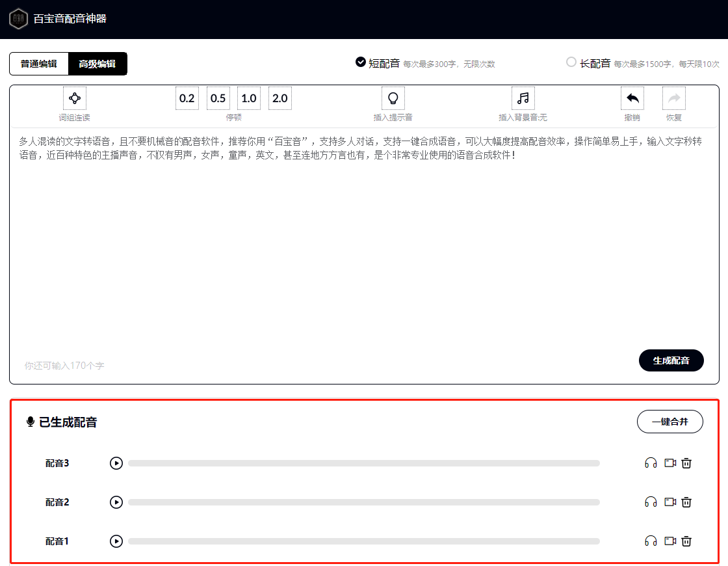Switch to the 普通编辑 tab
This screenshot has height=566, width=728.
tap(39, 64)
